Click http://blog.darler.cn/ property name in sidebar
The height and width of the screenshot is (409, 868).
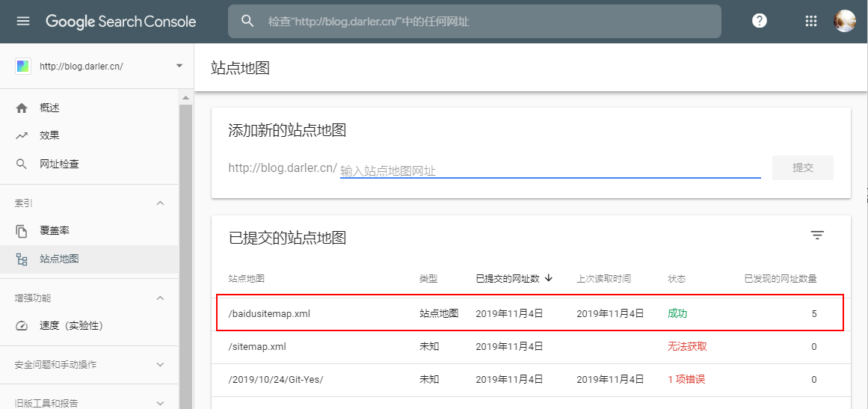[81, 67]
